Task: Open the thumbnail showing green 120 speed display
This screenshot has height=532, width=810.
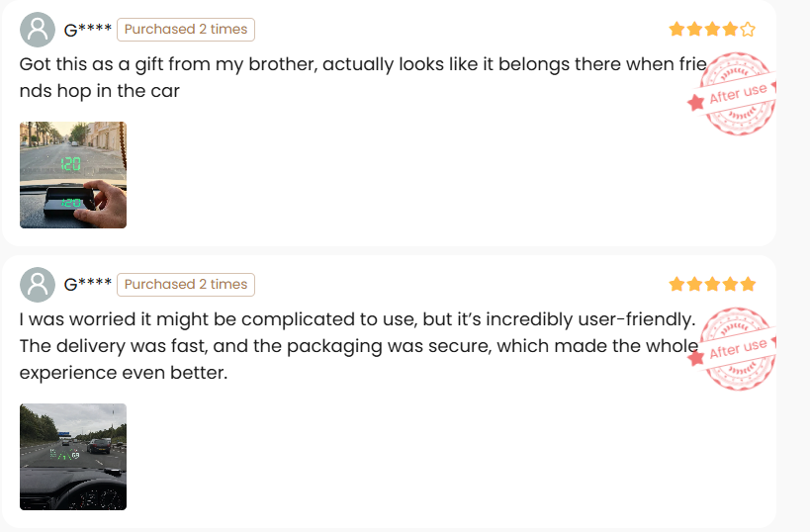Action: click(73, 175)
